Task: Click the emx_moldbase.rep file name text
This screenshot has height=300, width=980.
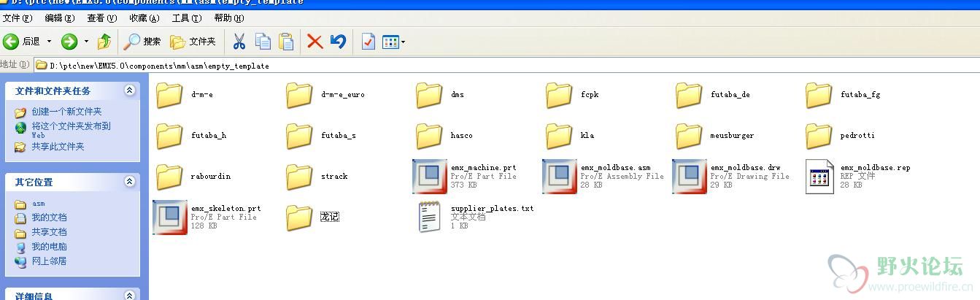Action: [x=876, y=168]
